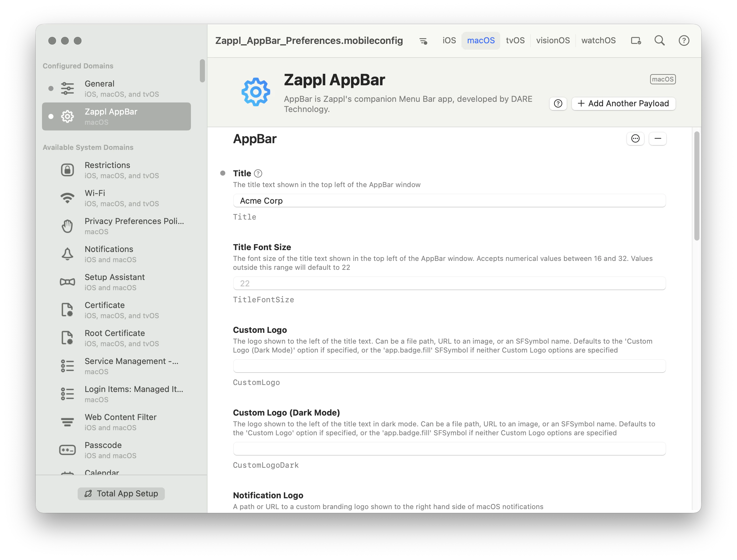Toggle the inclusion dot beside Title
The width and height of the screenshot is (737, 560).
[x=222, y=173]
